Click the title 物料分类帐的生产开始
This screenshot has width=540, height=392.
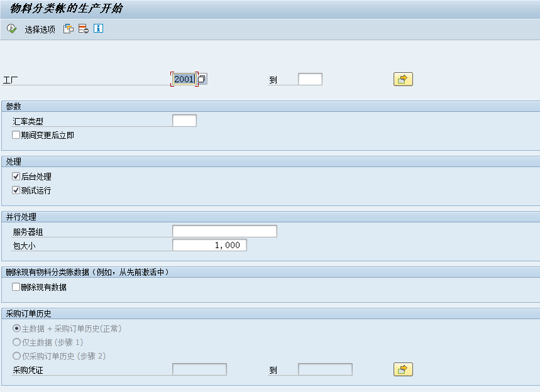pos(66,8)
